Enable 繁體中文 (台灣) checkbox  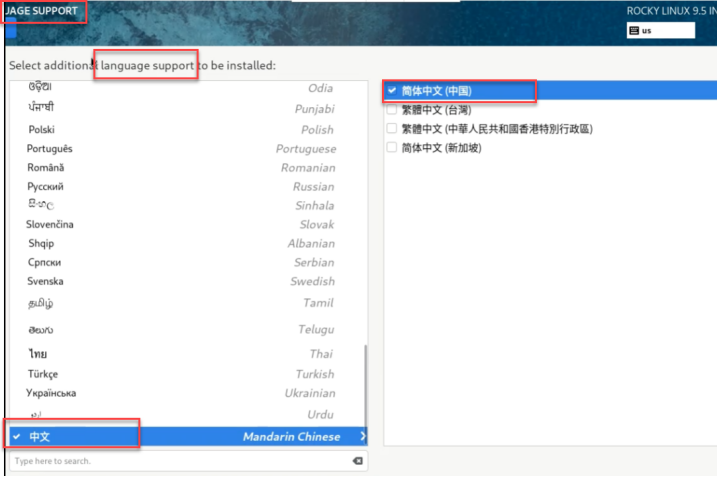click(x=392, y=110)
